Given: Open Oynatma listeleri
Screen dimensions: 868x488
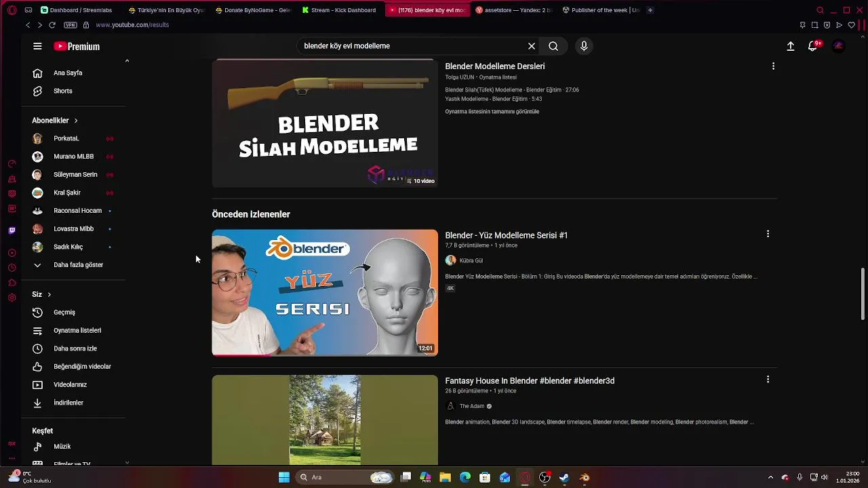Looking at the screenshot, I should (73, 330).
